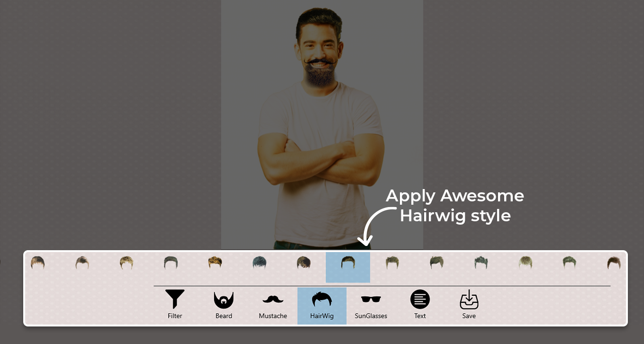Screen dimensions: 644x344
Task: Select the highlighted wig with blue background
Action: [348, 267]
